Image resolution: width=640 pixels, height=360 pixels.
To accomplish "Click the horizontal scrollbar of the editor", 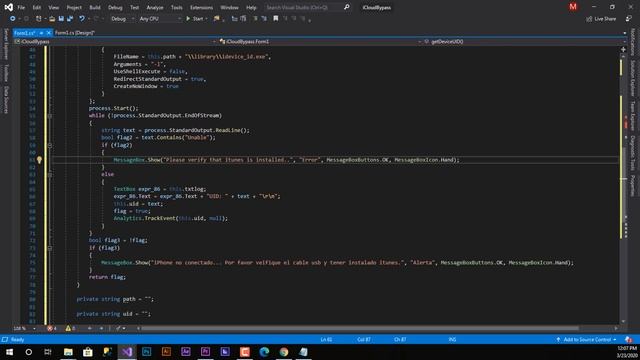I will [360, 328].
